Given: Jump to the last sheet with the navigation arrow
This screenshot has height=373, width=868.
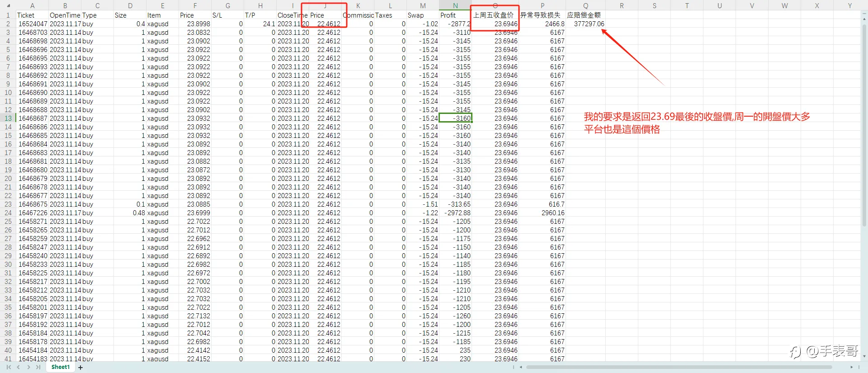Looking at the screenshot, I should (x=38, y=367).
